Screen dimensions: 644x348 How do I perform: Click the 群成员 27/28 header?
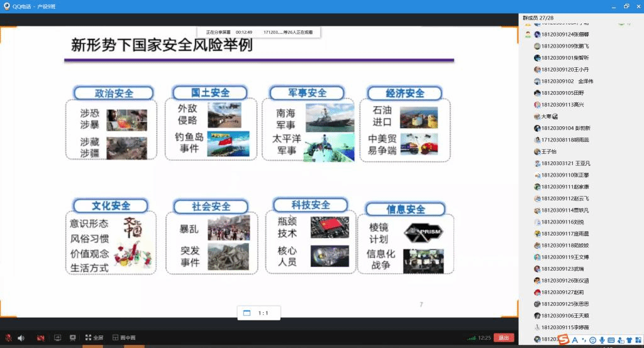tap(538, 18)
